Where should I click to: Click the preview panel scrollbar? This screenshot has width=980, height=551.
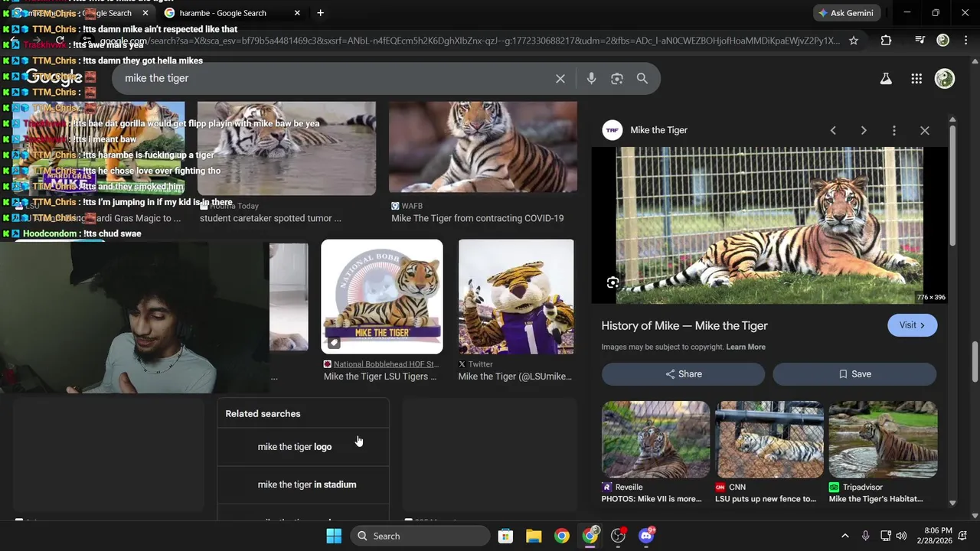[x=952, y=184]
